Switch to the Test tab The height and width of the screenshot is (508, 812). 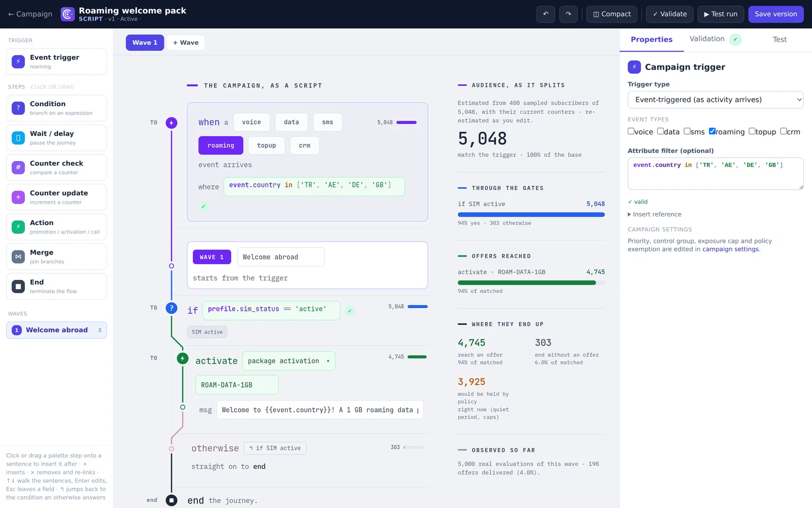[780, 40]
